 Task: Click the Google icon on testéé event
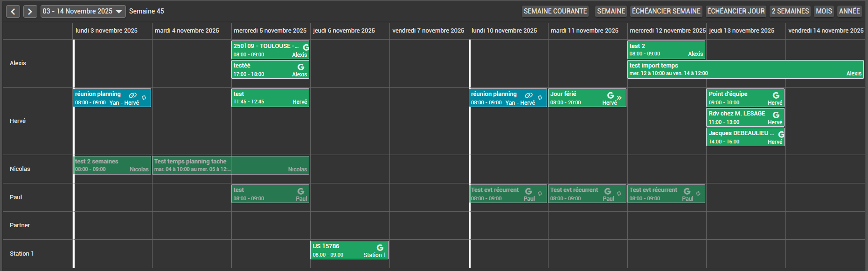[x=301, y=67]
